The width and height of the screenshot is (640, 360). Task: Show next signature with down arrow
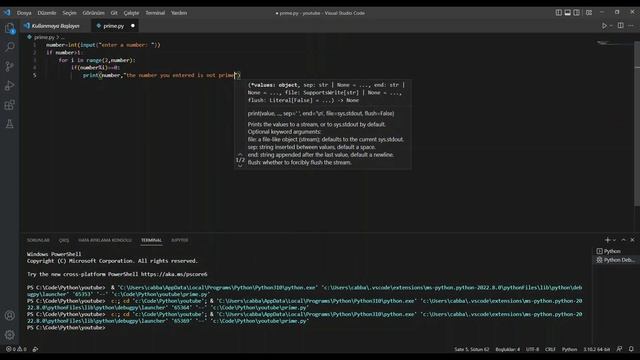[240, 165]
